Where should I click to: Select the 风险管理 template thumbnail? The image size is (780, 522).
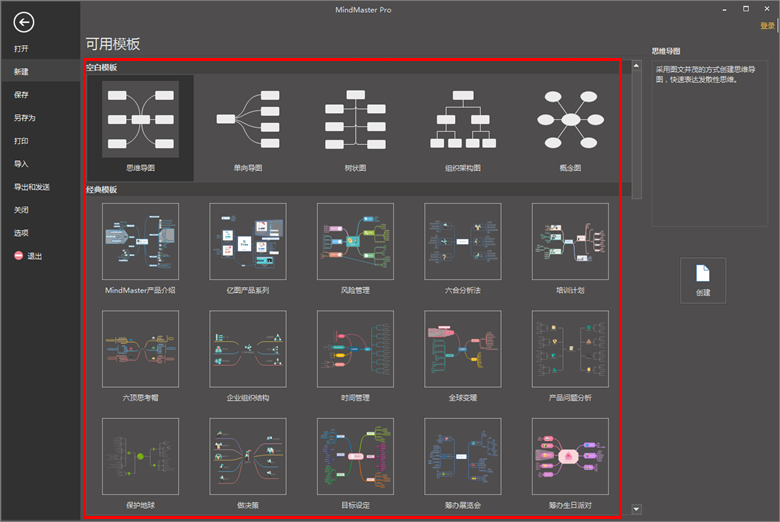tap(355, 241)
